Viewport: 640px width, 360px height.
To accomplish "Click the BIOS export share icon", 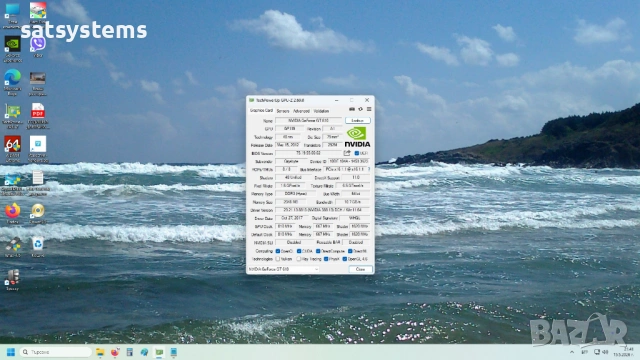I will [x=347, y=153].
